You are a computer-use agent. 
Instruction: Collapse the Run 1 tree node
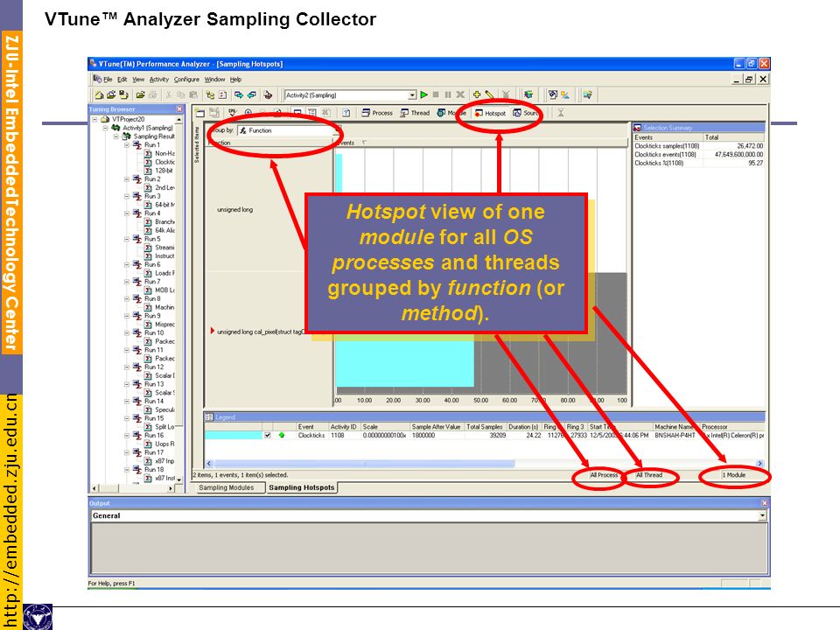(127, 144)
